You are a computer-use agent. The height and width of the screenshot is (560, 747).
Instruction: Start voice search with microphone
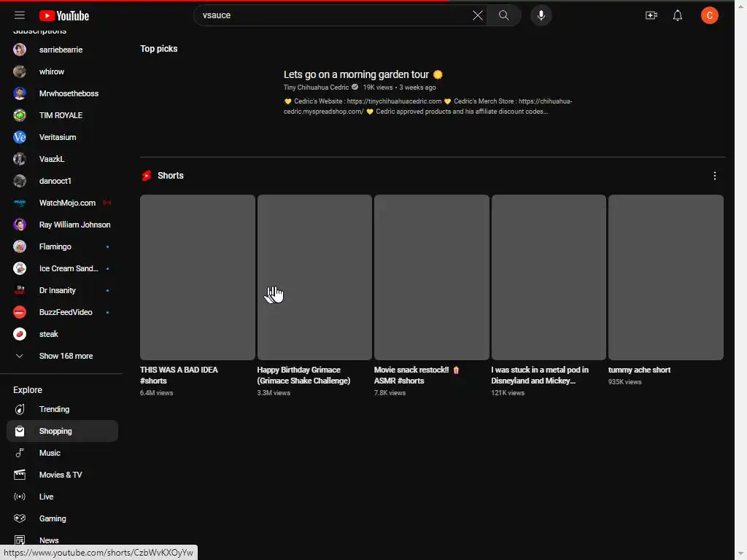pyautogui.click(x=541, y=15)
